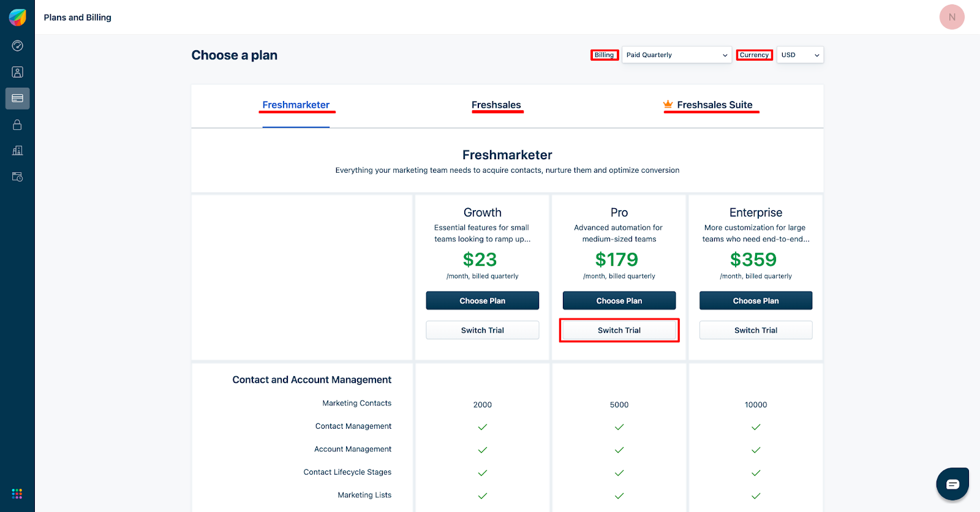Click the 5000 value under Pro
This screenshot has height=512, width=980.
pos(619,405)
